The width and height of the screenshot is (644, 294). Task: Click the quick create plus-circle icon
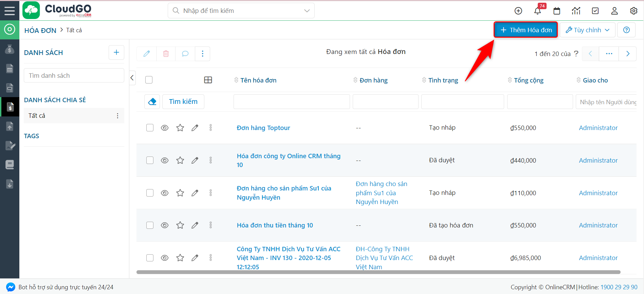[x=518, y=11]
